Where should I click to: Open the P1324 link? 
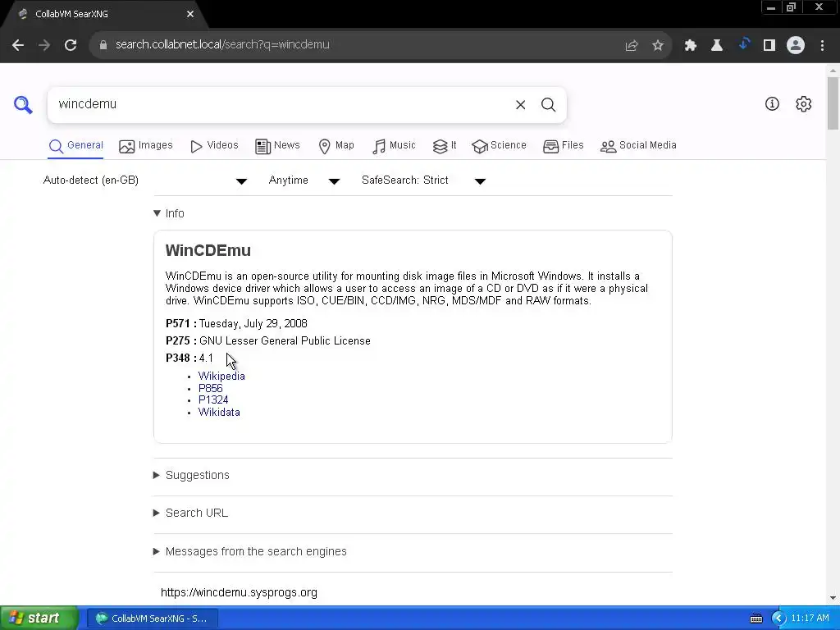point(213,400)
